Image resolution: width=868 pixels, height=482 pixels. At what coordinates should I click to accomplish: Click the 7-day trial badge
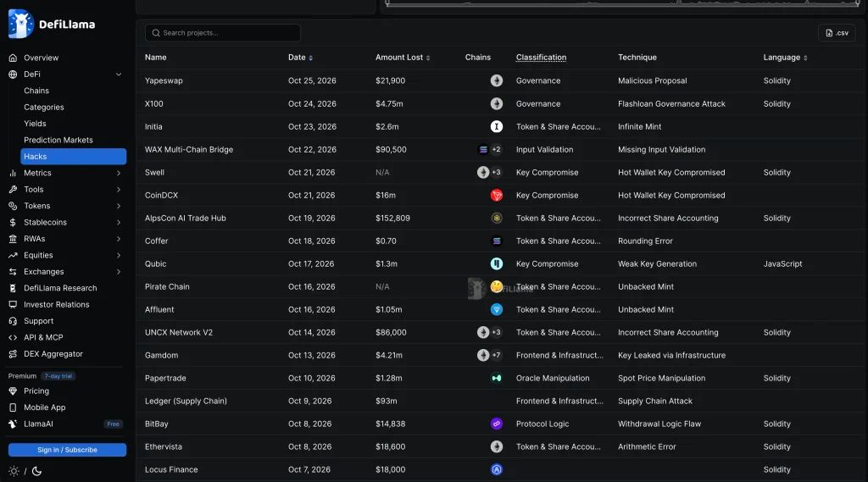click(58, 376)
